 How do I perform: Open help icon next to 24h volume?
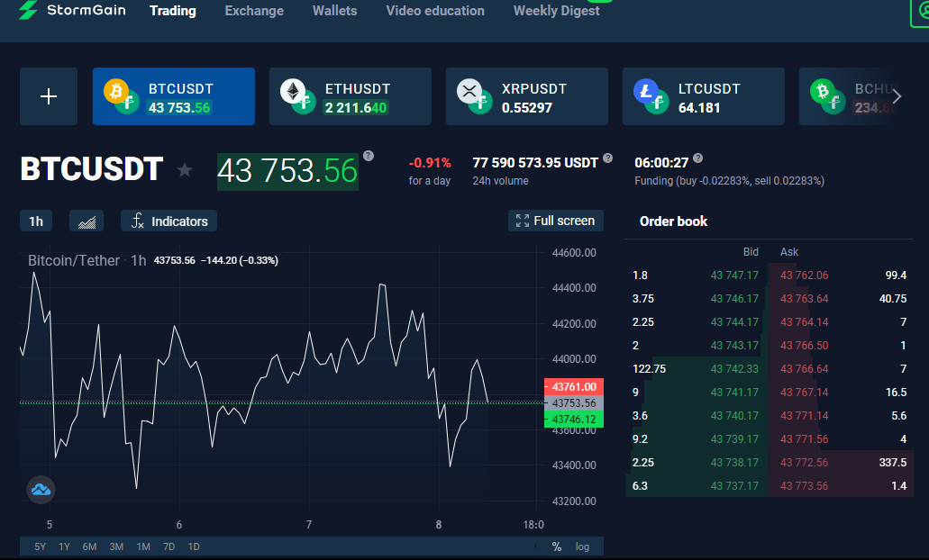tap(608, 158)
